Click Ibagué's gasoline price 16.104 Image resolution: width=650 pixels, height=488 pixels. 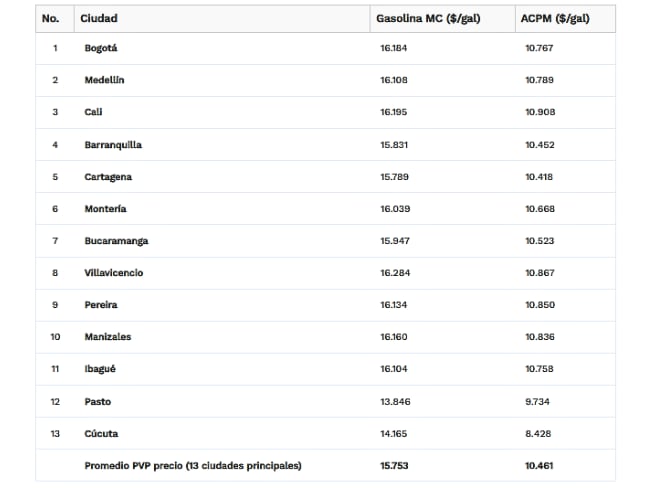[393, 369]
